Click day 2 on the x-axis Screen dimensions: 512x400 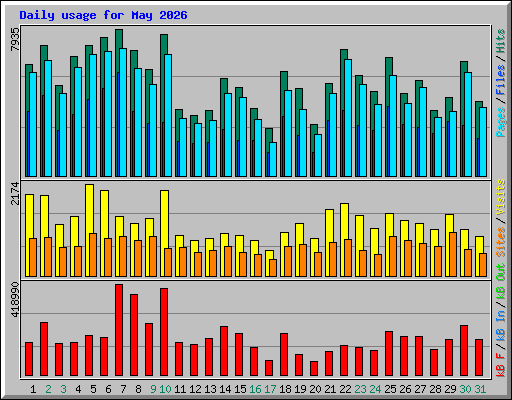pyautogui.click(x=48, y=389)
